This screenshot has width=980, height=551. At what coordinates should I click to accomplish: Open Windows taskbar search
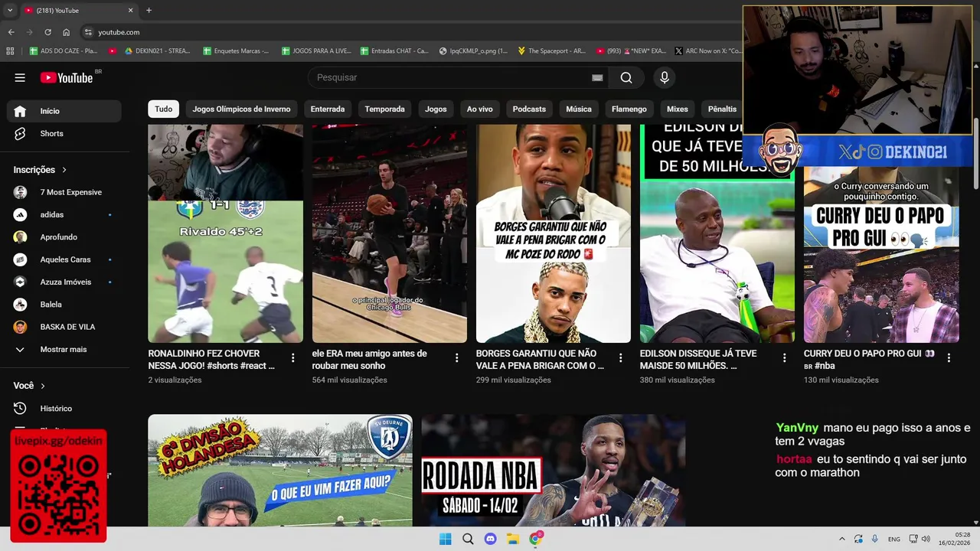coord(468,539)
